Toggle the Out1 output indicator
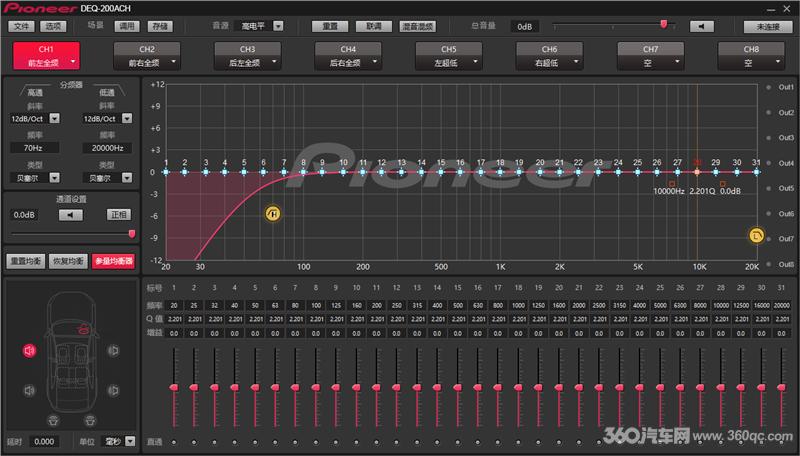800x456 pixels. (x=768, y=87)
